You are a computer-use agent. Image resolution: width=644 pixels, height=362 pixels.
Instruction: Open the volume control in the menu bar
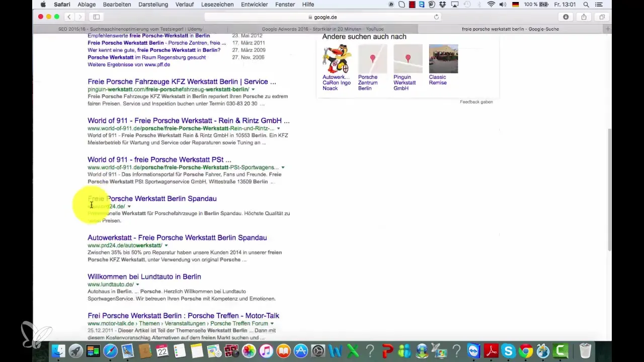(x=504, y=5)
